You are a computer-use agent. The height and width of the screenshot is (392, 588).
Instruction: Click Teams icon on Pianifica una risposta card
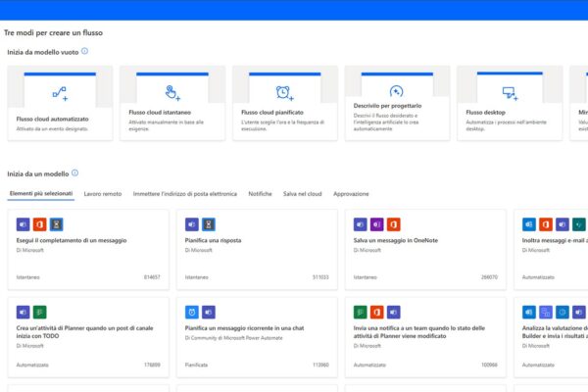pos(192,224)
